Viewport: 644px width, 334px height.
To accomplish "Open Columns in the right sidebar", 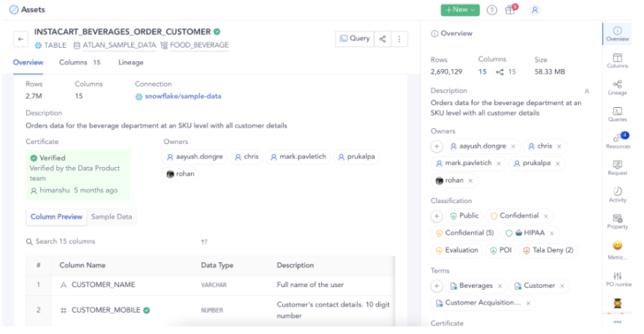I will (x=617, y=61).
